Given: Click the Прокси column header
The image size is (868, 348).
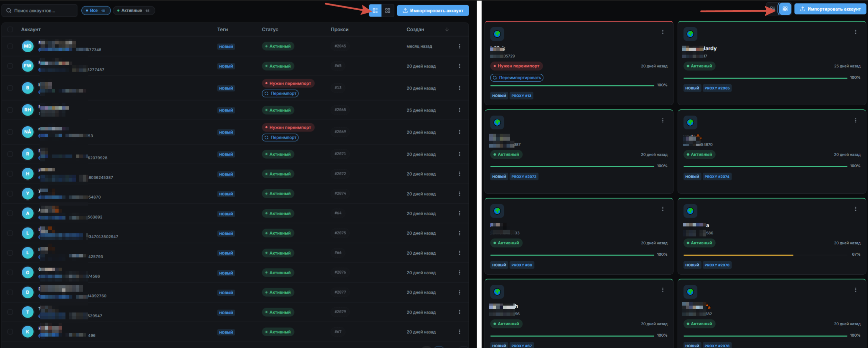Looking at the screenshot, I should pyautogui.click(x=339, y=30).
